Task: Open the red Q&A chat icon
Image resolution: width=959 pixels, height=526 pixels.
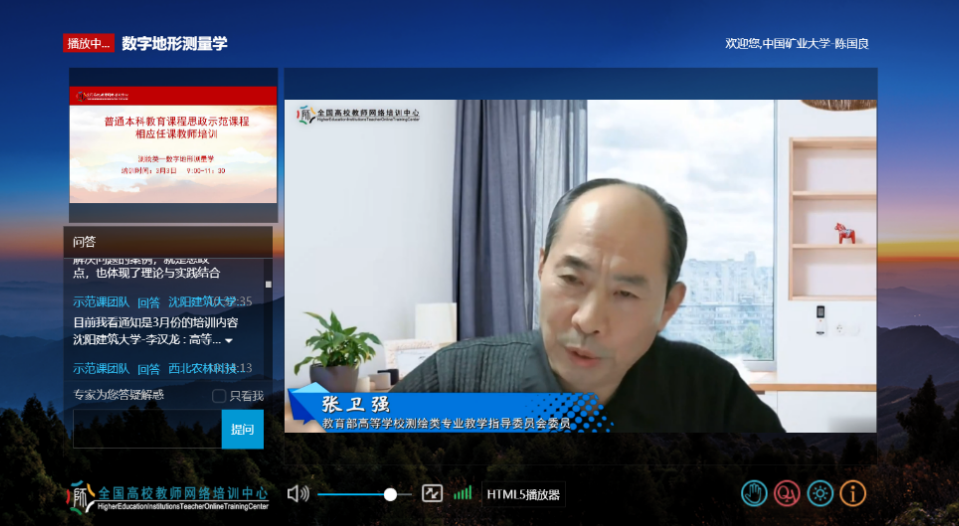Action: [x=787, y=493]
